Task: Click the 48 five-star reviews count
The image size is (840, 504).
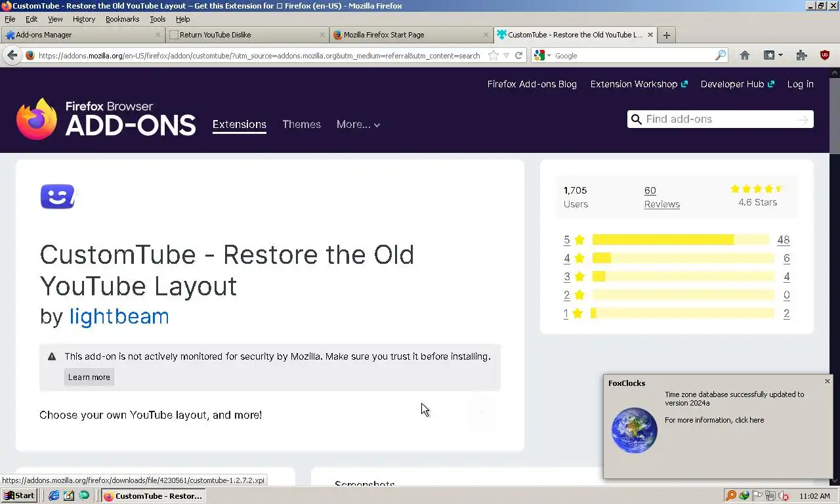Action: (783, 240)
